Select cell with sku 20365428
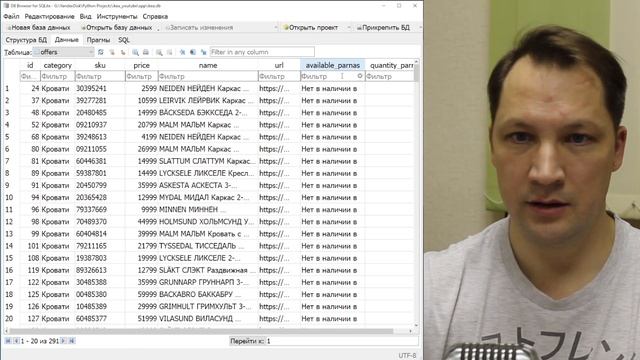Image resolution: width=640 pixels, height=360 pixels. pyautogui.click(x=100, y=198)
